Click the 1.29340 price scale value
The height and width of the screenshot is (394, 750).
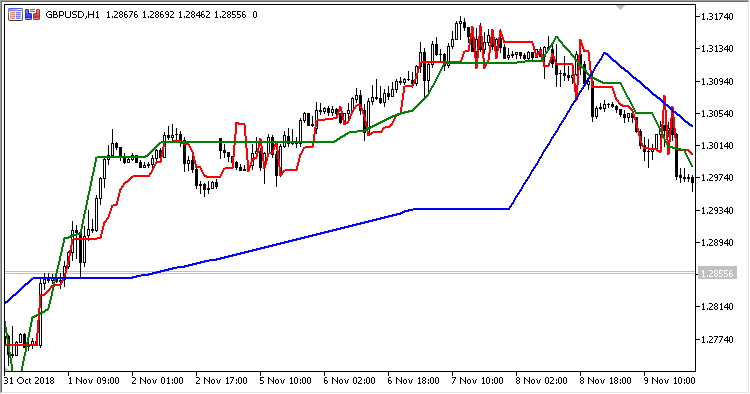[x=717, y=210]
